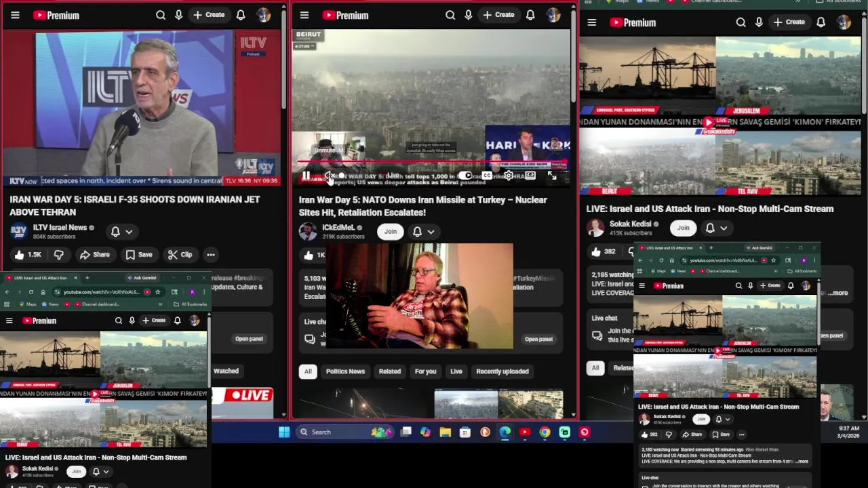Switch iCkEdMeL player to theater mode

[x=530, y=176]
